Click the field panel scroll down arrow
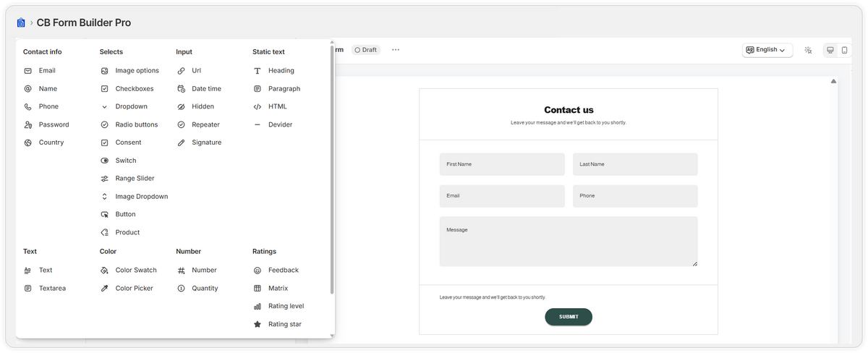 (332, 336)
